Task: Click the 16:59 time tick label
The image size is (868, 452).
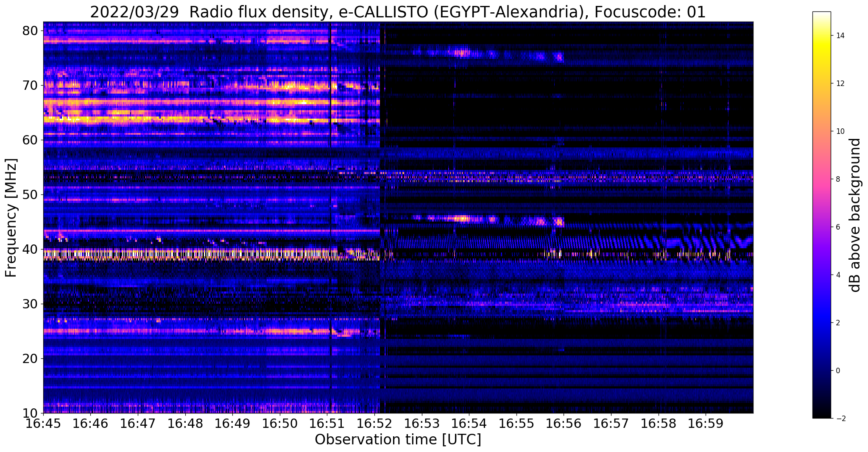Action: click(706, 423)
